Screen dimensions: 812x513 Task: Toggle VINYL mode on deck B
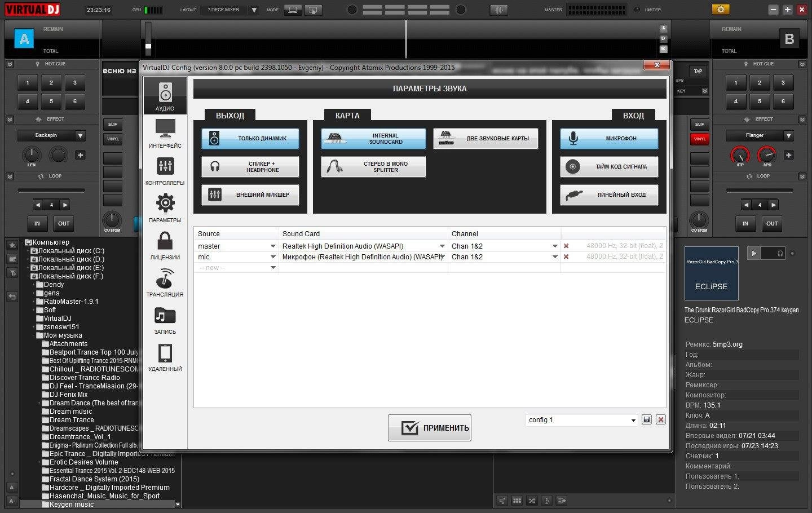click(x=700, y=139)
